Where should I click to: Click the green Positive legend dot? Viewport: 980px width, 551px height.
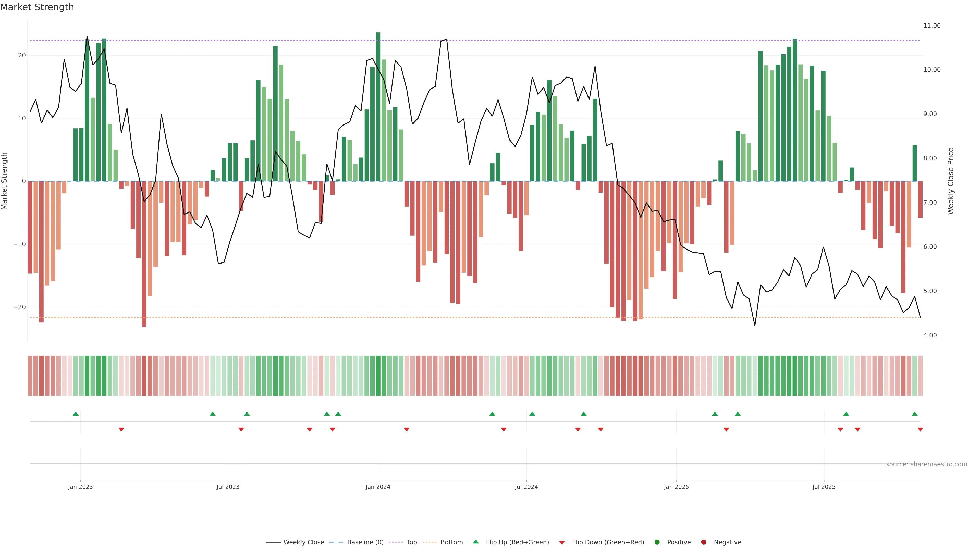click(x=657, y=542)
